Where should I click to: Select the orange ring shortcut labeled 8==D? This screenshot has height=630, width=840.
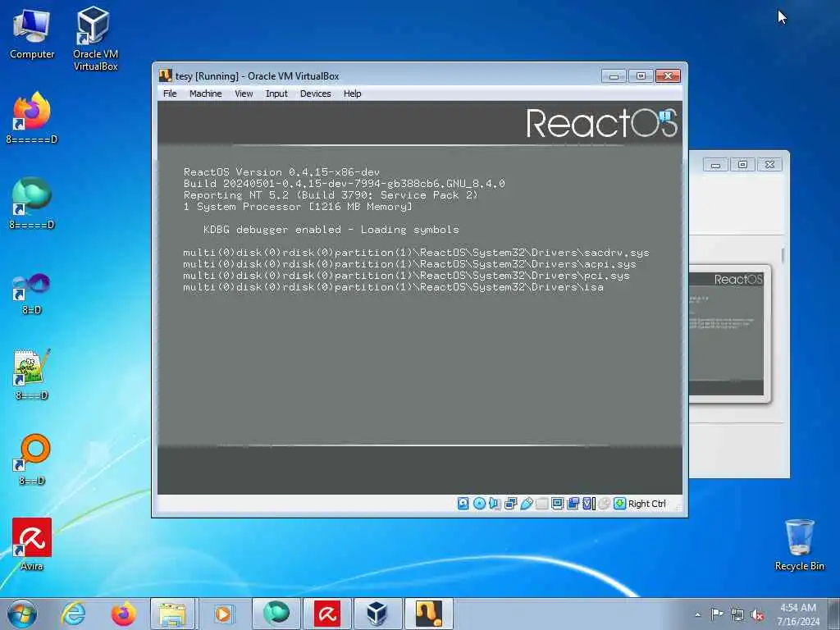(32, 459)
